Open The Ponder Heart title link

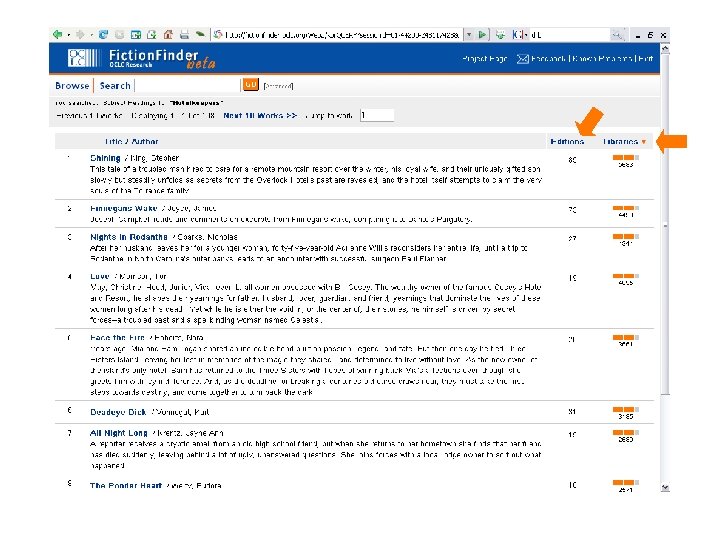coord(126,486)
